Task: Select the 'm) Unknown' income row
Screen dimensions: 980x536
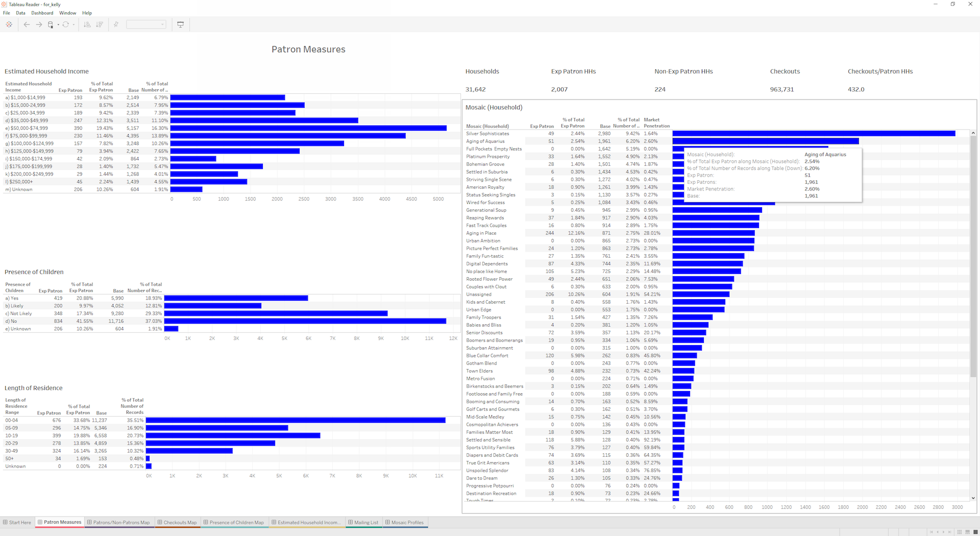Action: [231, 189]
